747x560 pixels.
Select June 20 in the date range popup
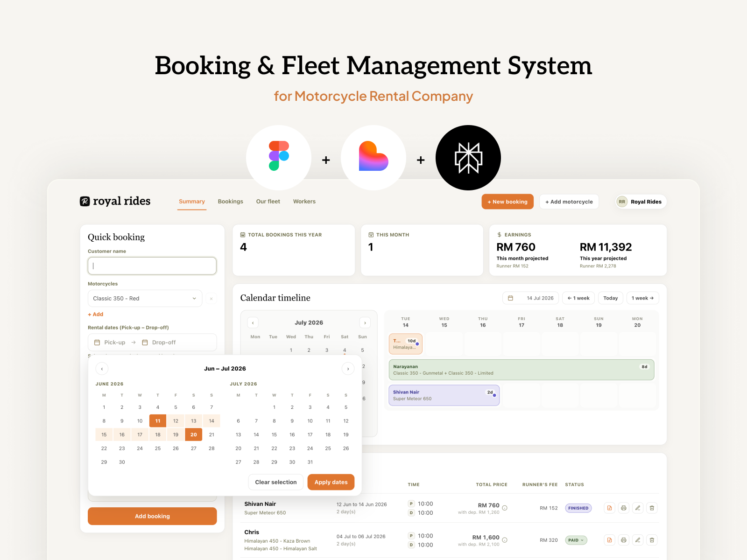pyautogui.click(x=194, y=434)
